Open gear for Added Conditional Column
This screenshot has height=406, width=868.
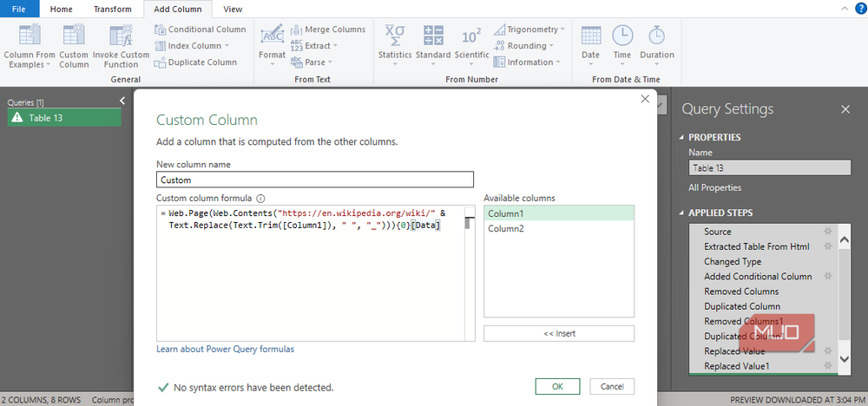pyautogui.click(x=828, y=276)
